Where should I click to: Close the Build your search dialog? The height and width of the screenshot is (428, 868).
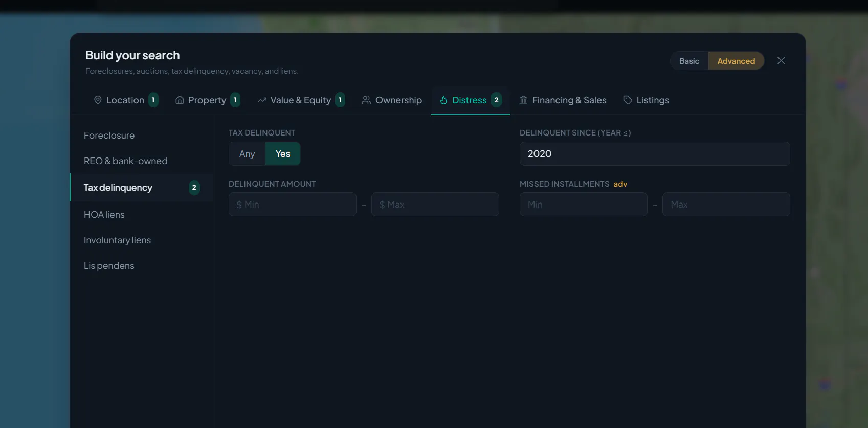click(x=781, y=61)
